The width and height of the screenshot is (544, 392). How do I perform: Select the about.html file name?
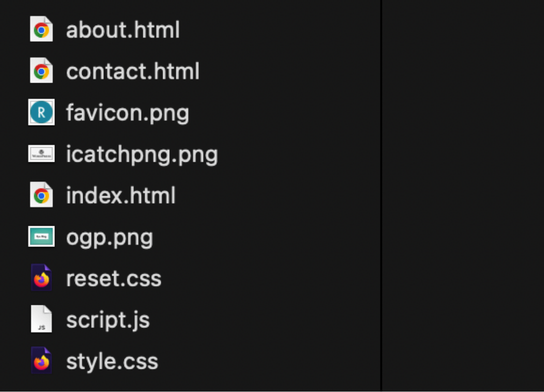point(123,30)
